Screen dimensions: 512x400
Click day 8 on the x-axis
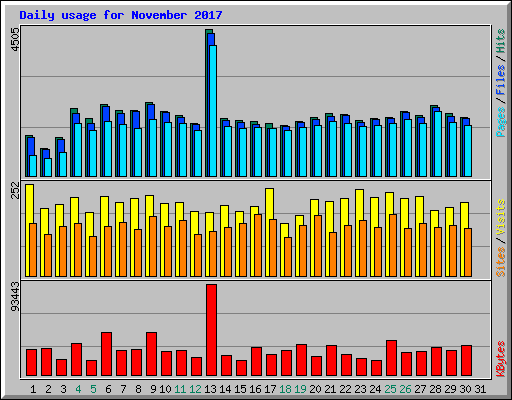click(x=138, y=389)
